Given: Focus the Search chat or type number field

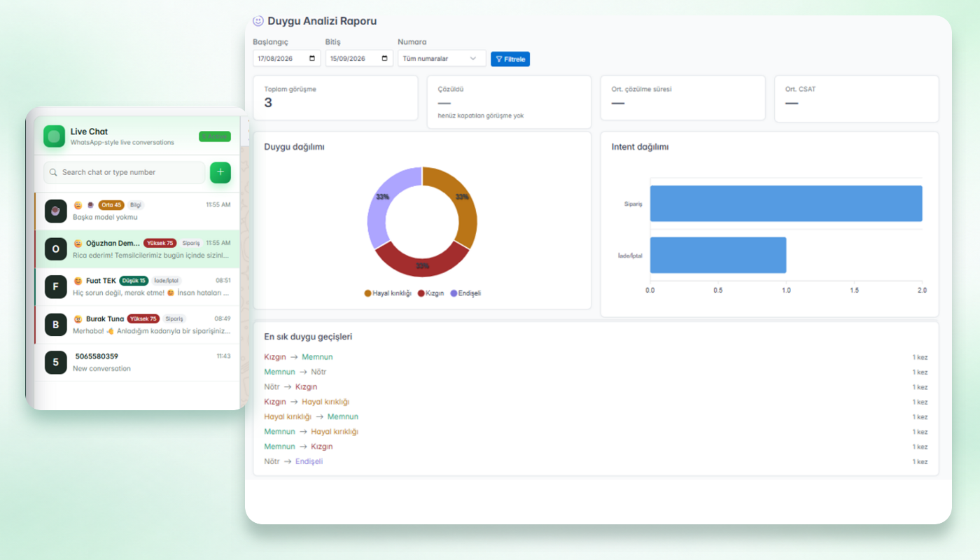Looking at the screenshot, I should (x=125, y=172).
